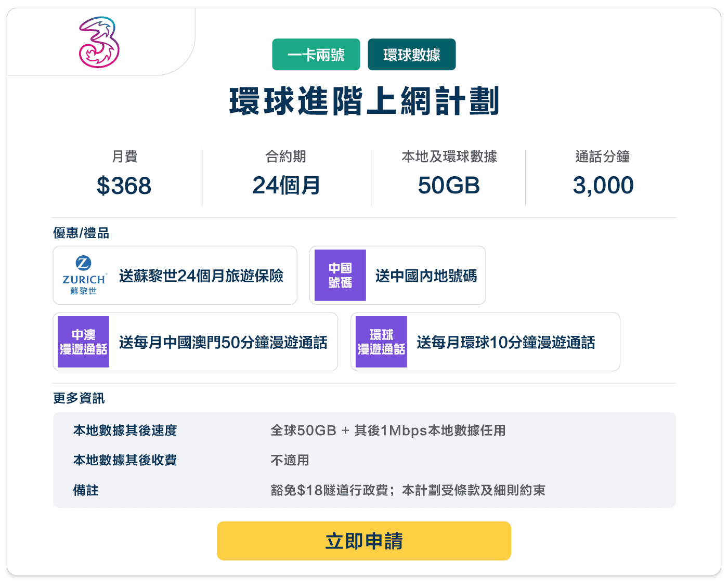Click the Zurich 蘇黎世 insurance logo
The image size is (728, 588).
(x=84, y=276)
